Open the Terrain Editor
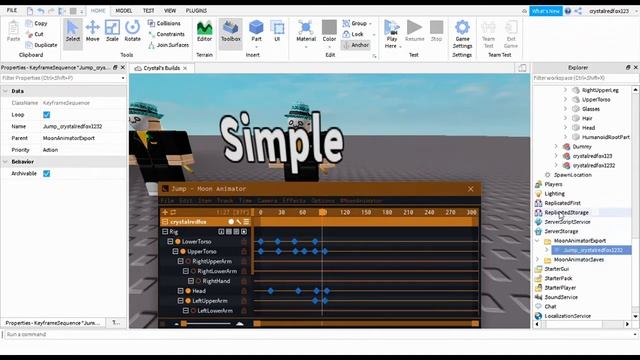Viewport: 640px width, 360px height. click(204, 32)
